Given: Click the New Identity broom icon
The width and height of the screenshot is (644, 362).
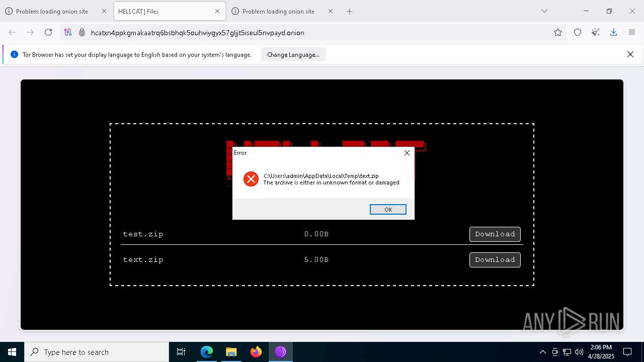Looking at the screenshot, I should pos(596,33).
